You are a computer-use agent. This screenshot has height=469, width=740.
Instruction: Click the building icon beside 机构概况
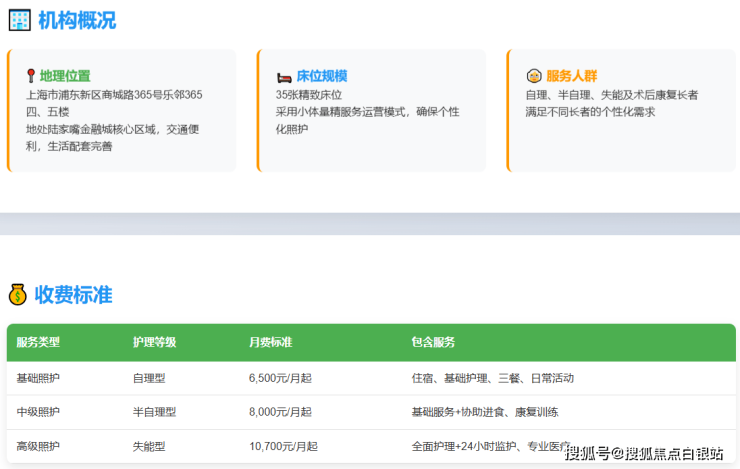19,20
